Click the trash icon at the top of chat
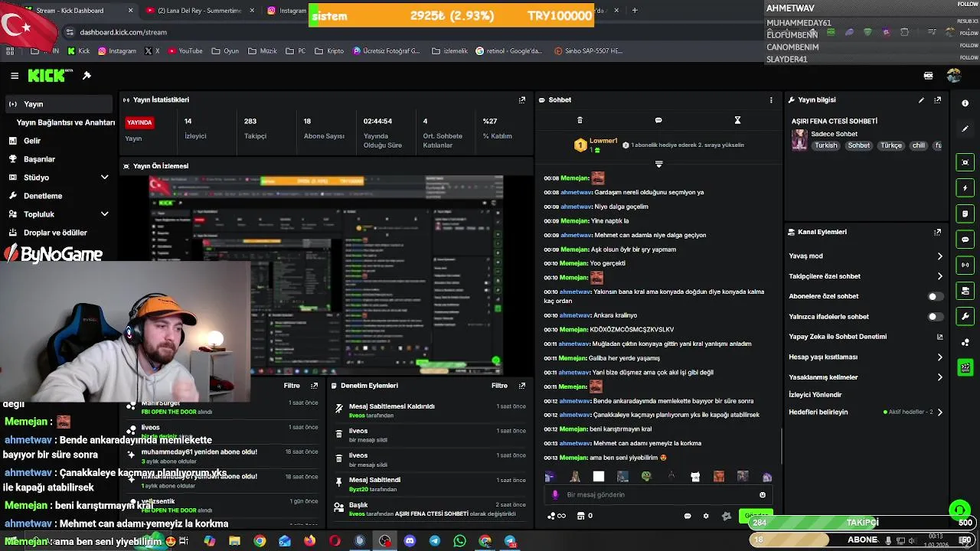This screenshot has height=551, width=980. click(x=580, y=120)
